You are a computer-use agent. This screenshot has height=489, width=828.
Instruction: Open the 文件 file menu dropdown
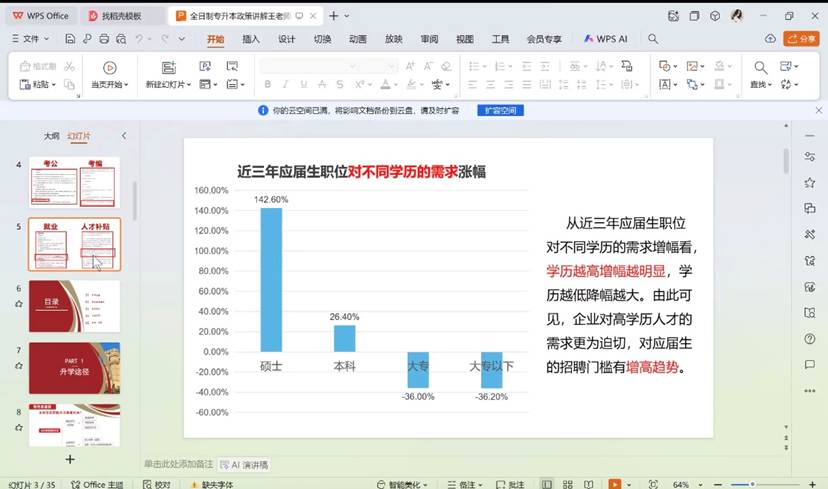[30, 39]
